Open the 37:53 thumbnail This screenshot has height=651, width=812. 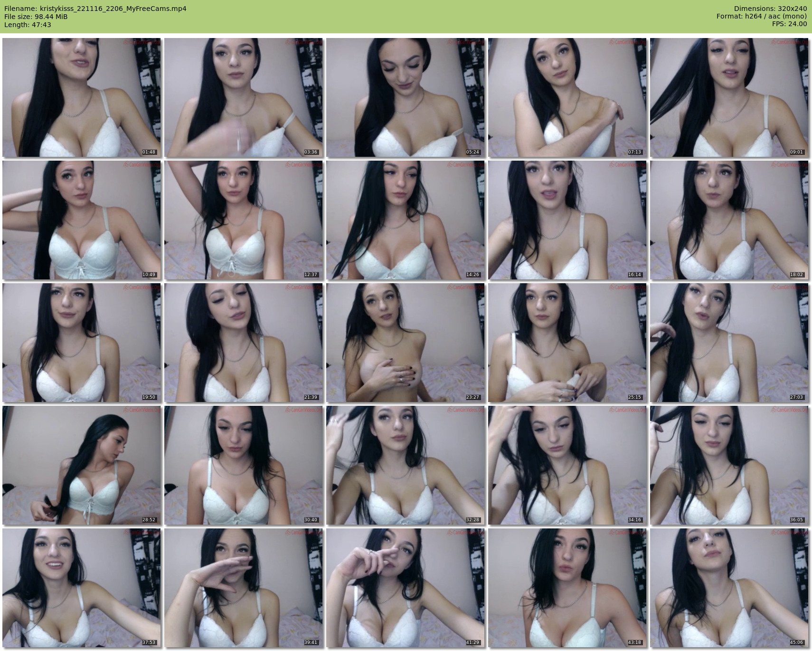coord(81,588)
